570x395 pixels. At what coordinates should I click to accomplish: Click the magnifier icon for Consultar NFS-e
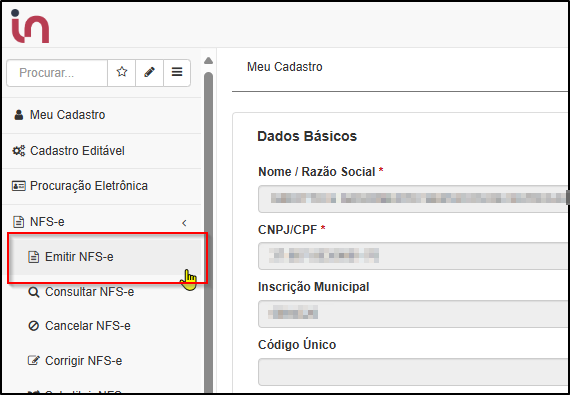point(33,292)
